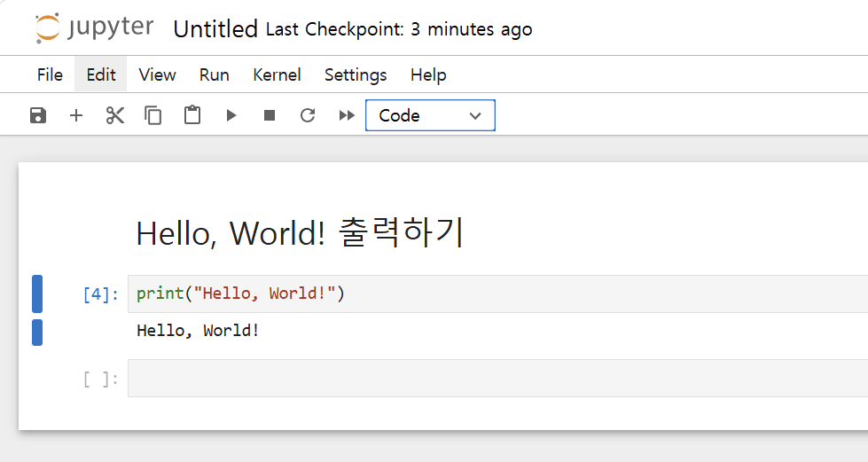Click into the empty code cell

coord(497,379)
